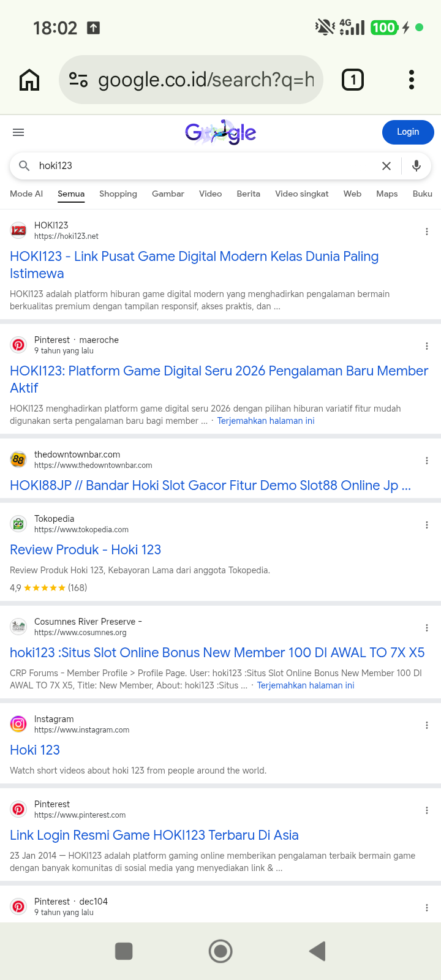The height and width of the screenshot is (980, 441).
Task: Tap the https://www.thedowntownbar.com URL text
Action: coord(93,466)
